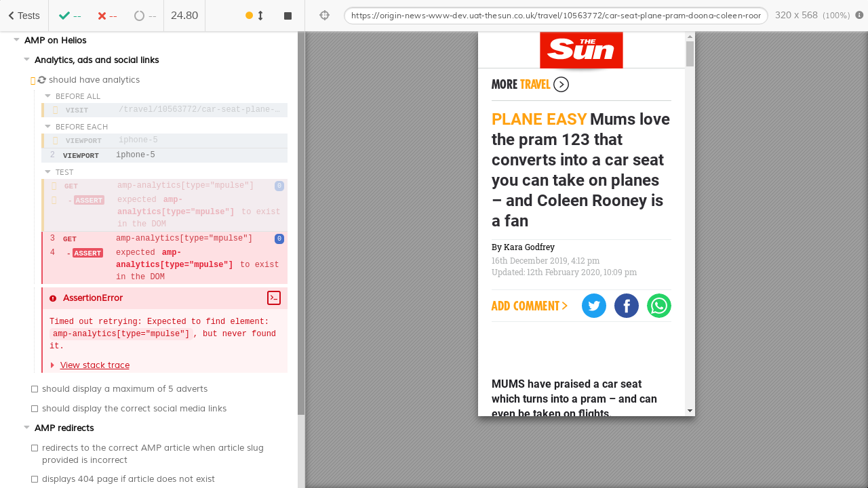Select test displays 404 page if article does not exist

click(128, 479)
